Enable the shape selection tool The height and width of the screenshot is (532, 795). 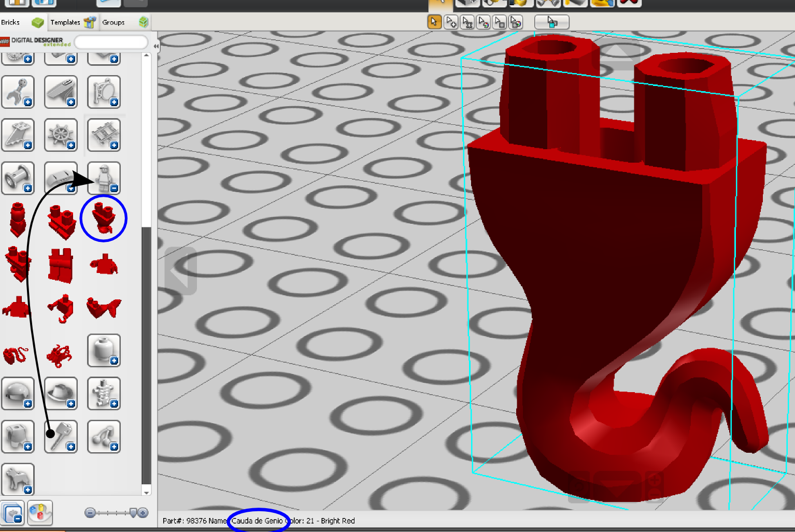(x=500, y=22)
